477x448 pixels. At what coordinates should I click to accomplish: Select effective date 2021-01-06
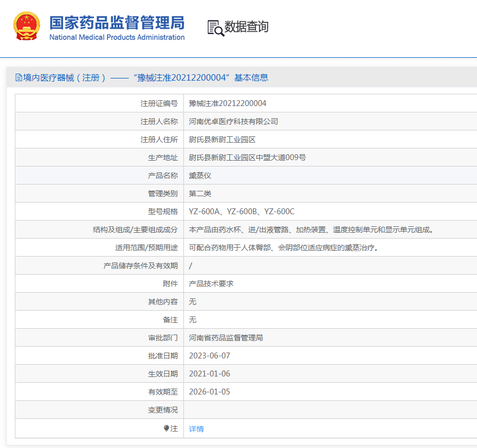click(209, 374)
